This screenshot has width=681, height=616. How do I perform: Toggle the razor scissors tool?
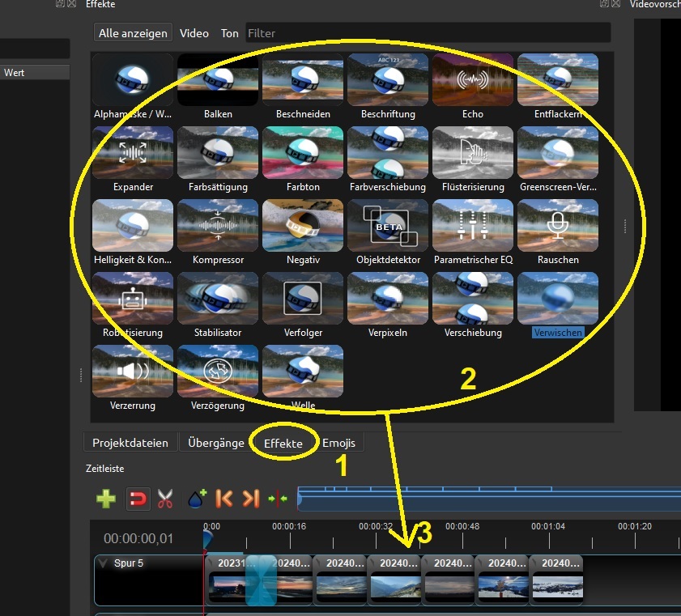166,499
